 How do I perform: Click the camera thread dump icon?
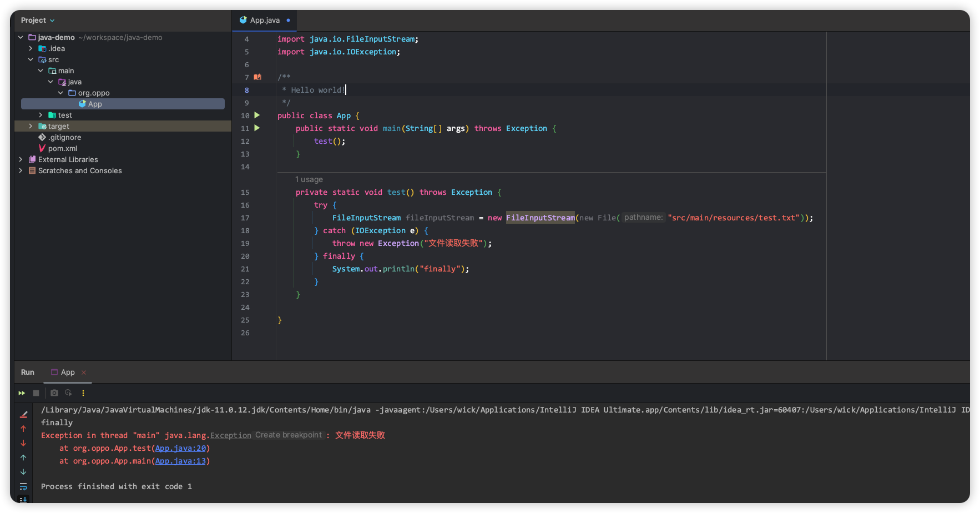coord(54,393)
